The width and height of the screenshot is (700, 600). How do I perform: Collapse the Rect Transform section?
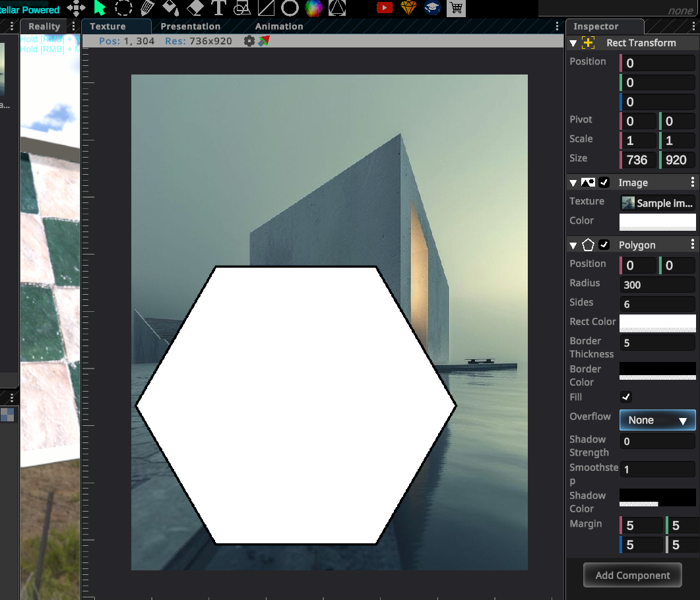click(x=573, y=43)
